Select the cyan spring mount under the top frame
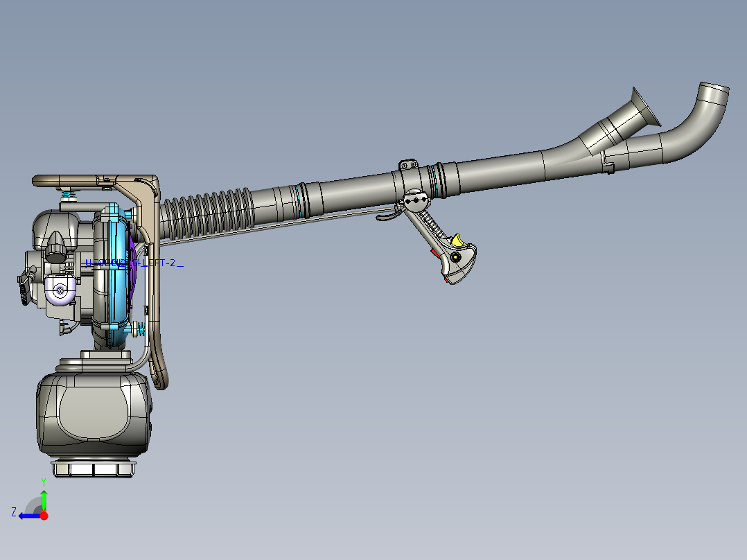747x560 pixels. [x=69, y=195]
